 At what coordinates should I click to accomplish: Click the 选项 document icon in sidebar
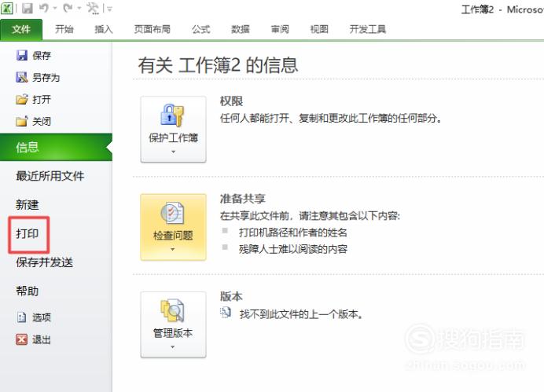tap(21, 317)
